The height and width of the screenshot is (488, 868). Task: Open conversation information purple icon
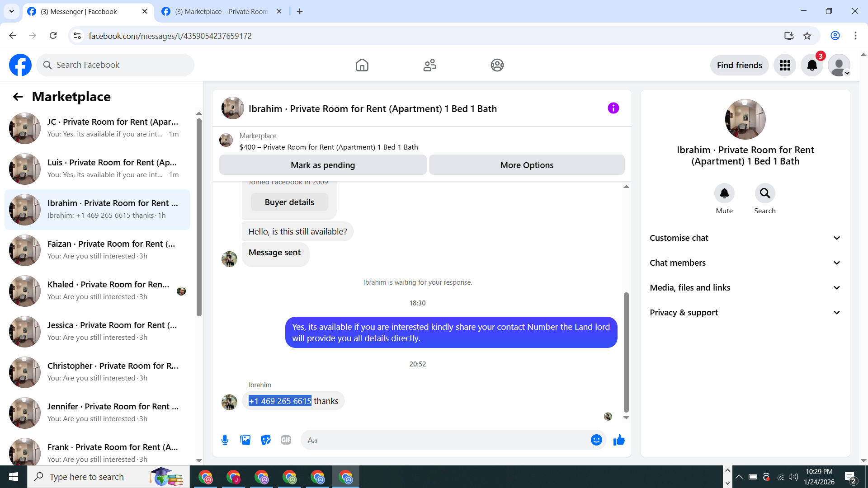613,108
